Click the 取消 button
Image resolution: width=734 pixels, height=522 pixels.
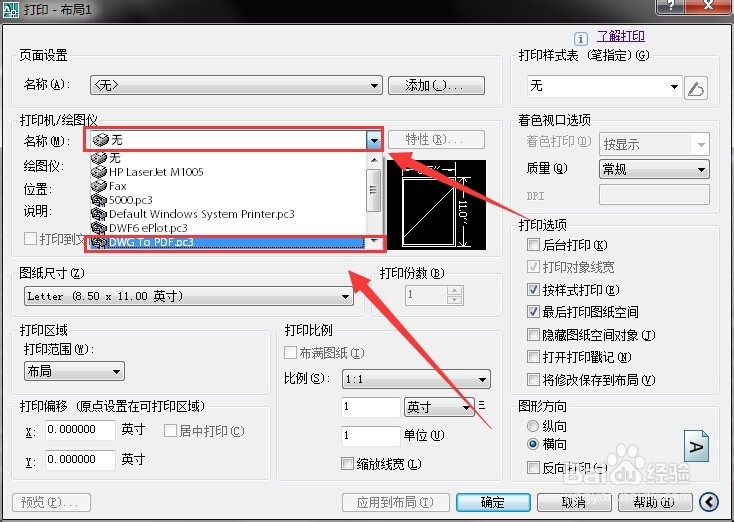point(573,502)
